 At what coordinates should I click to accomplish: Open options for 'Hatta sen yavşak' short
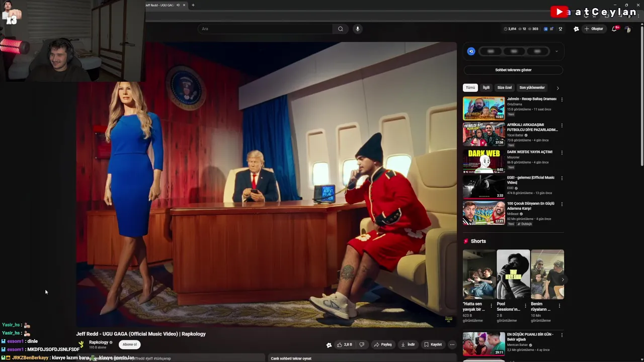pyautogui.click(x=491, y=305)
